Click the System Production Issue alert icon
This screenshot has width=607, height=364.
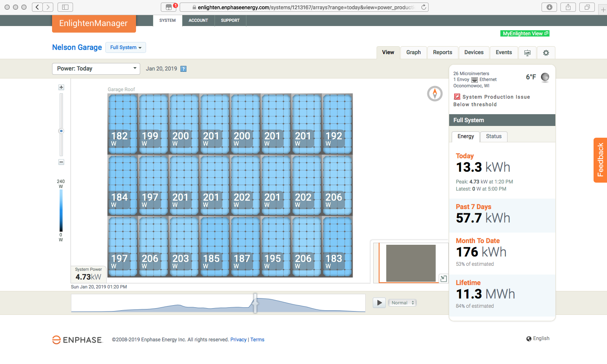(457, 97)
